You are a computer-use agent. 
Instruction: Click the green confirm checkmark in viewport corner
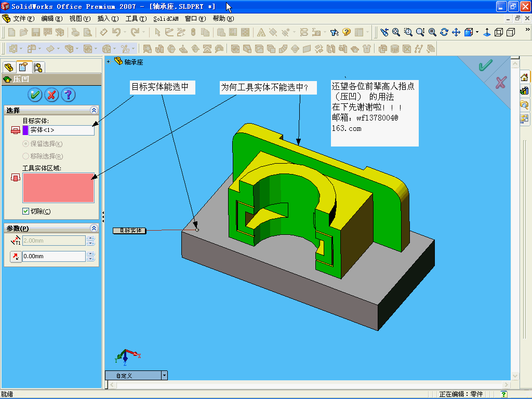(486, 65)
